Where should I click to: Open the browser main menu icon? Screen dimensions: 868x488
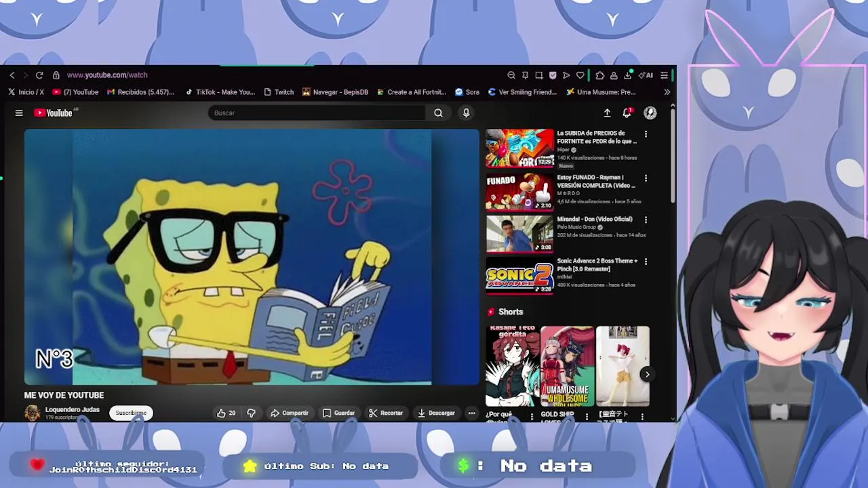click(x=665, y=75)
